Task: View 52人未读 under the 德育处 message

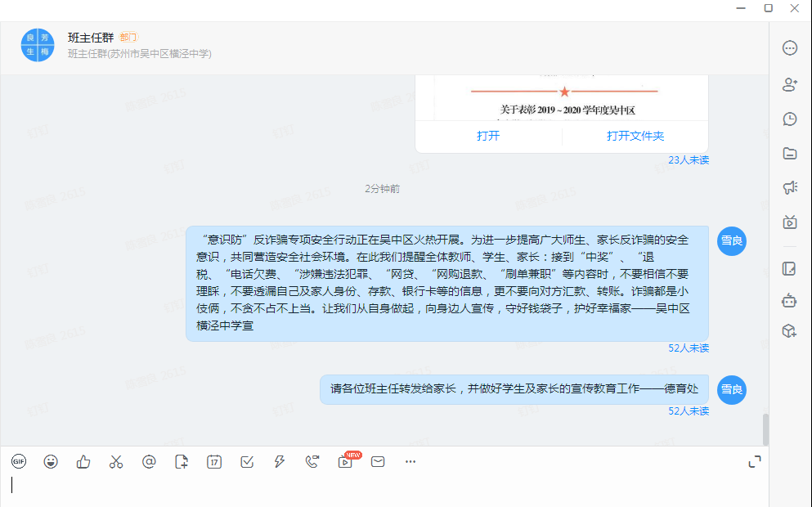Action: coord(689,411)
